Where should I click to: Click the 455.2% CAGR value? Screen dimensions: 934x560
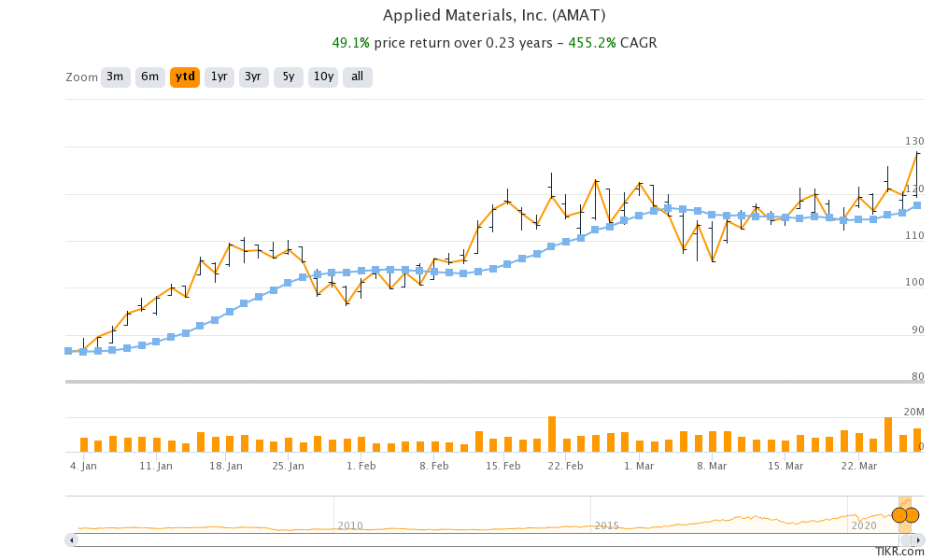[592, 43]
